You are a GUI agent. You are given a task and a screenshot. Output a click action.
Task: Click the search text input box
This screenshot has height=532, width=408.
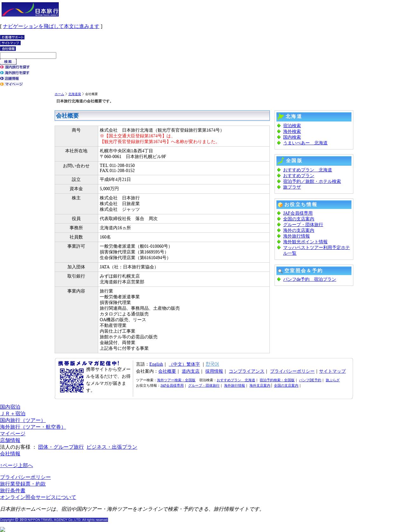(28, 55)
